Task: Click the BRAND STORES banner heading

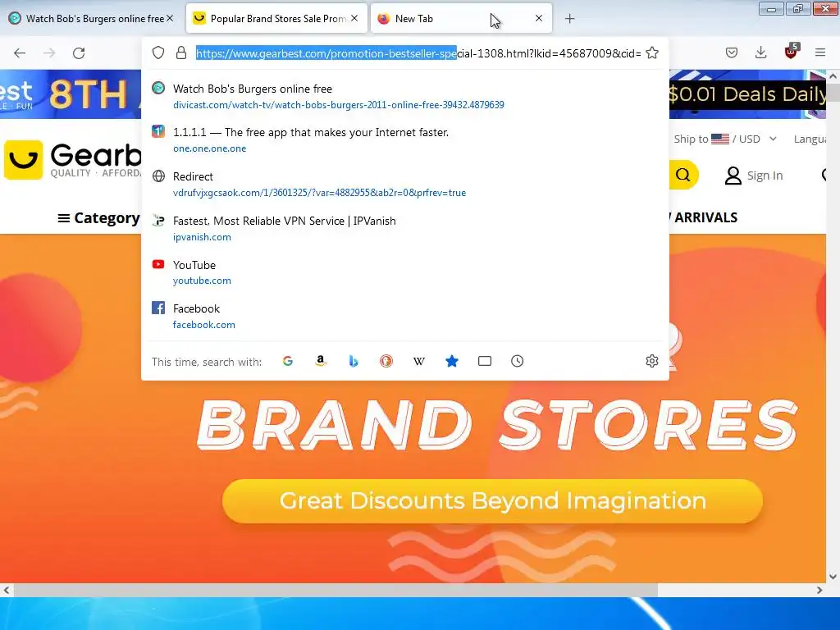Action: click(x=498, y=424)
